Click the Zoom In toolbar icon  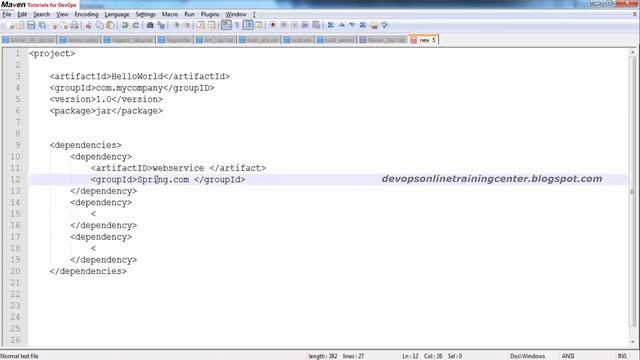pyautogui.click(x=177, y=25)
